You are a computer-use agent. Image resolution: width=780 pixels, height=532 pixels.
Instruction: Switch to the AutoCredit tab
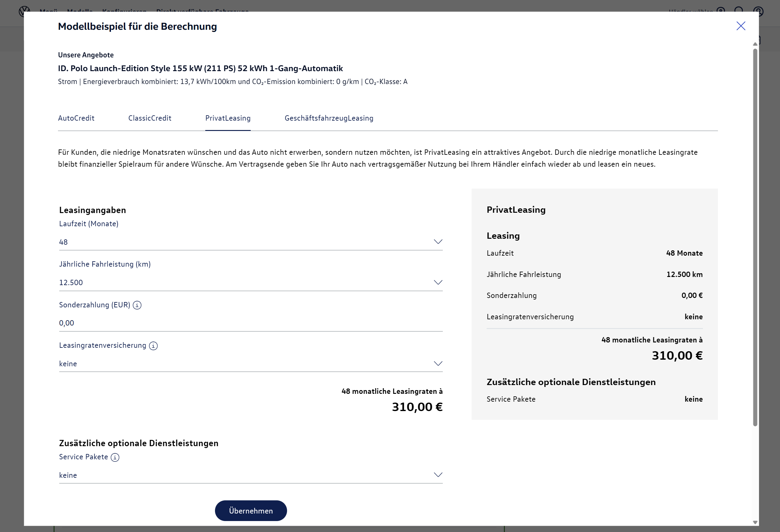(x=76, y=118)
